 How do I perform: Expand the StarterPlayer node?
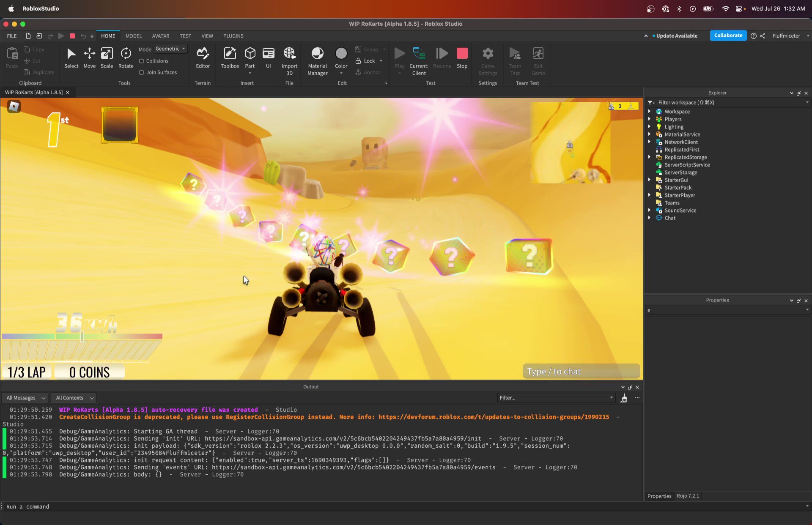649,195
